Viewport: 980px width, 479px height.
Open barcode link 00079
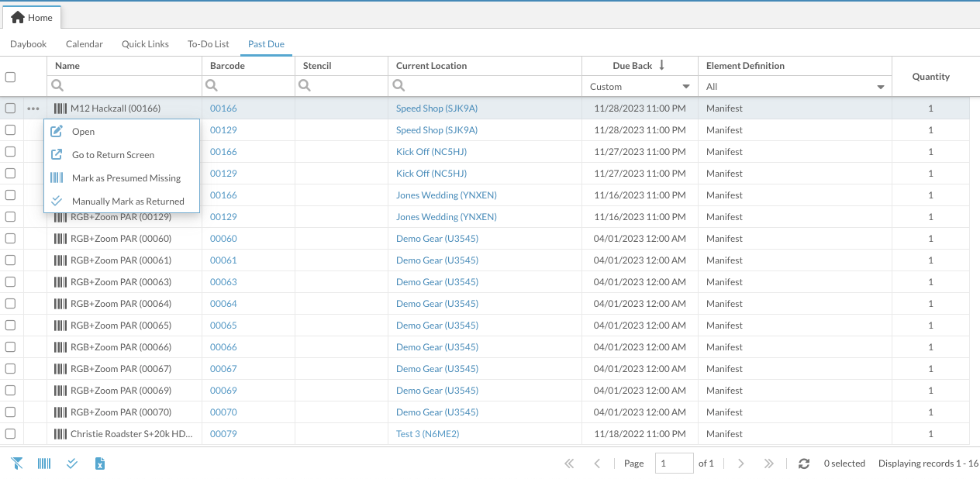[x=223, y=434]
